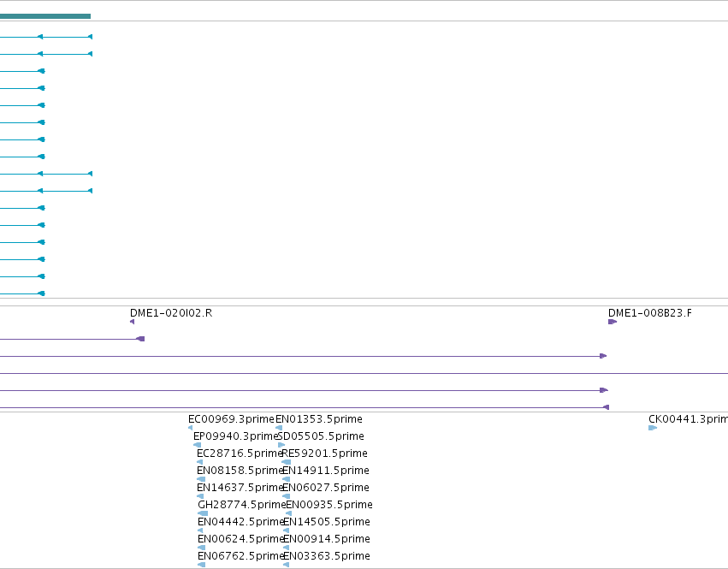Select EN14637.5prime in the EST track

(240, 488)
